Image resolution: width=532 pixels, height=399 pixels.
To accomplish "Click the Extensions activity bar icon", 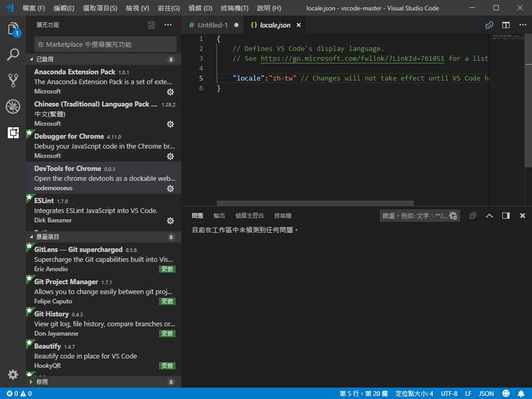I will point(13,132).
